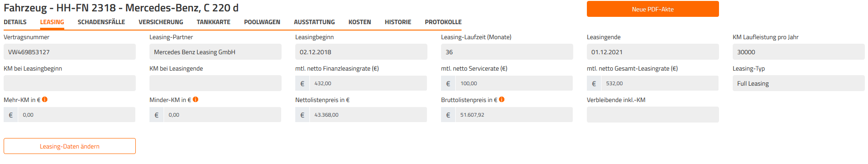Click the empty KM bei Leasingbeginn field

tap(70, 83)
